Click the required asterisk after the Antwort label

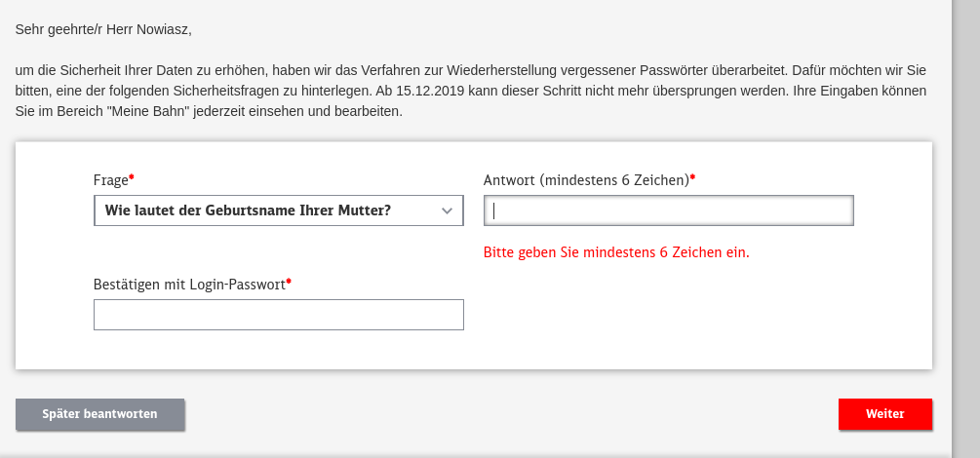pyautogui.click(x=692, y=179)
